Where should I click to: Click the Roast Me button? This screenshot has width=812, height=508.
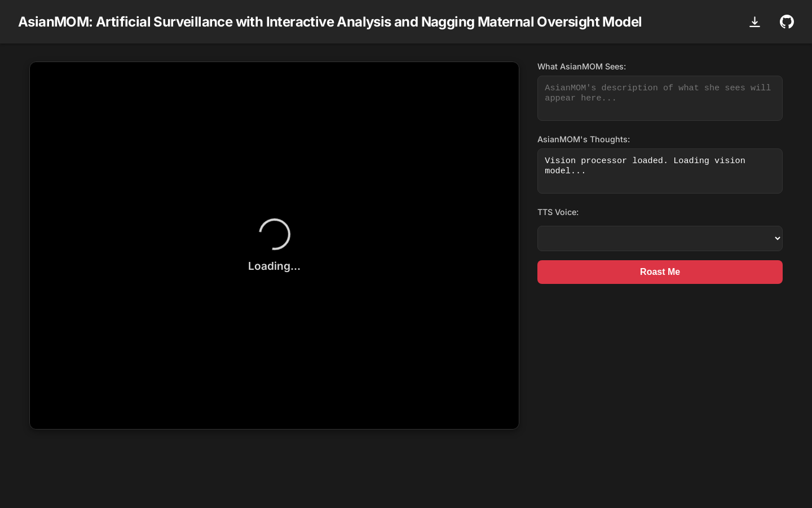pos(660,272)
